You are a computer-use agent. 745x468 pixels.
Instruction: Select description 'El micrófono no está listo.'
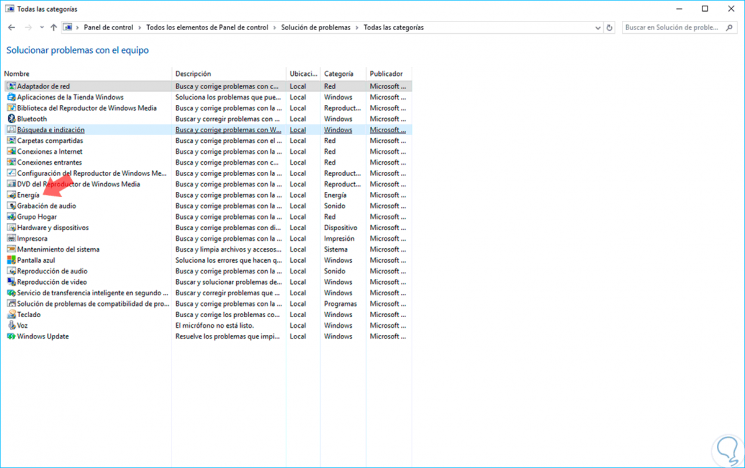click(214, 325)
